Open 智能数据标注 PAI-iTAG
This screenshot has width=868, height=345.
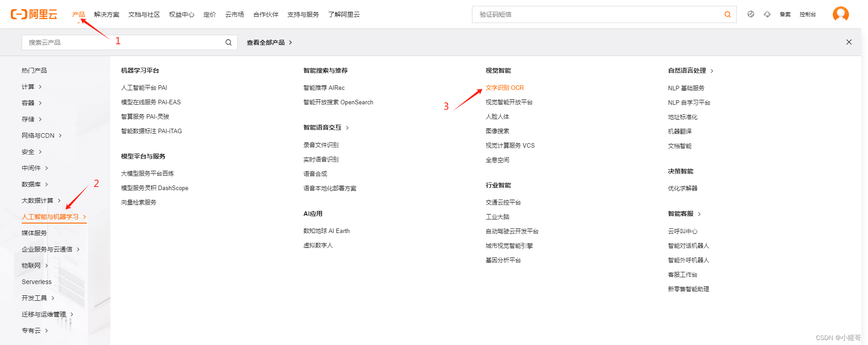[151, 131]
